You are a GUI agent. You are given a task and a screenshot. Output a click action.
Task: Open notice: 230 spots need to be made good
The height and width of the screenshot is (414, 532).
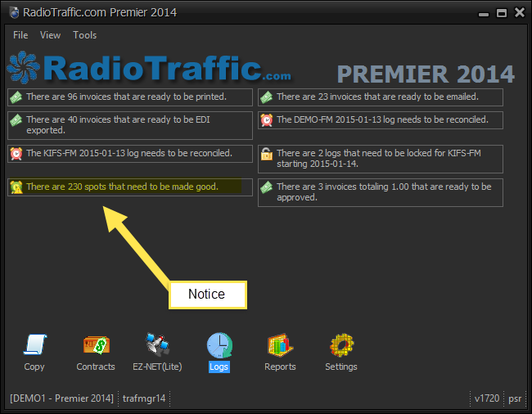[x=130, y=187]
